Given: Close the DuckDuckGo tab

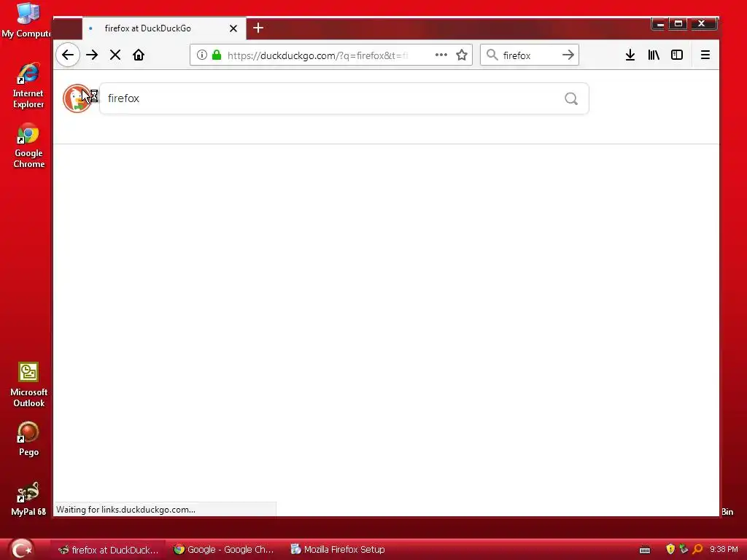Looking at the screenshot, I should click(233, 28).
